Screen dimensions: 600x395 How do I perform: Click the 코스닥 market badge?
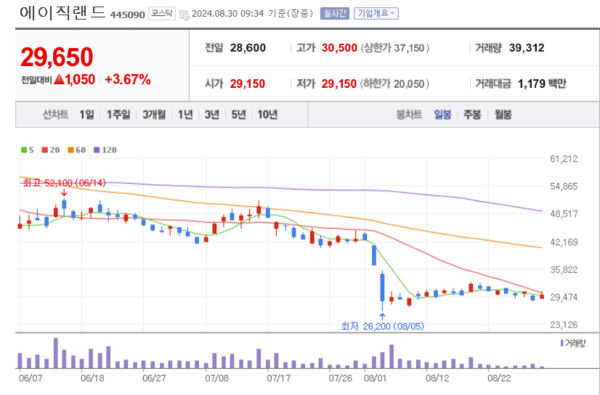click(x=162, y=14)
